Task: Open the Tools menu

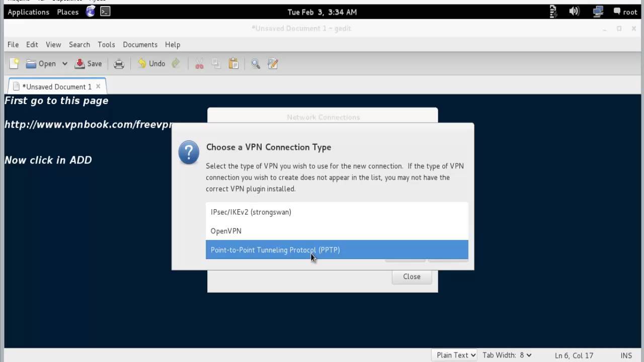Action: point(106,45)
